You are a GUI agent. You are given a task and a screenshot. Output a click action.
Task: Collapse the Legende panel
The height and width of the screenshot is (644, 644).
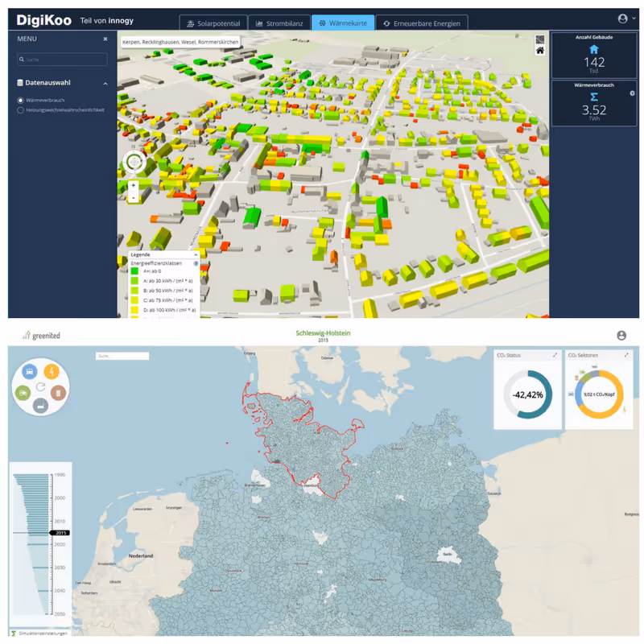pyautogui.click(x=196, y=254)
